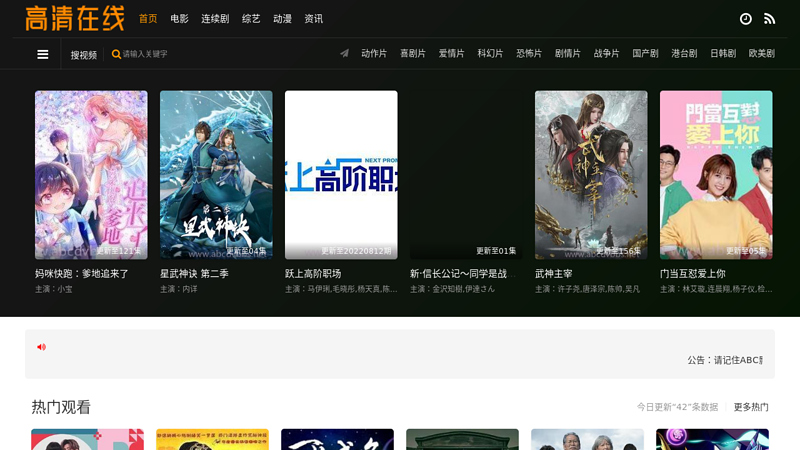Open the 跃上高阶职场 poster thumbnail
Viewport: 800px width, 450px height.
[x=341, y=175]
